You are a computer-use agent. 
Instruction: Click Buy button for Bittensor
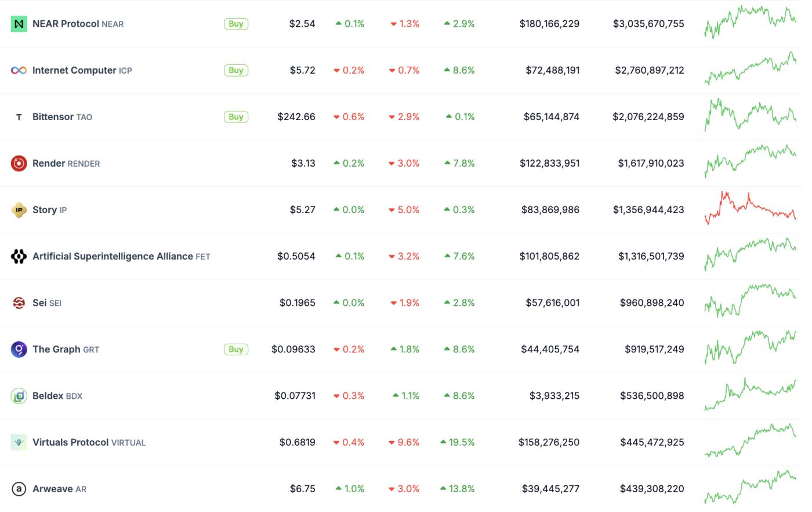coord(236,117)
